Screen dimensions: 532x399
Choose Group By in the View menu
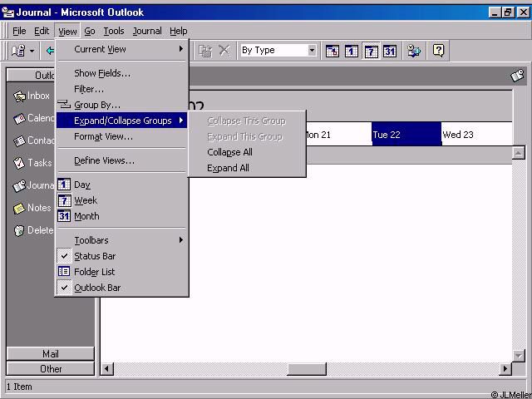tap(122, 105)
